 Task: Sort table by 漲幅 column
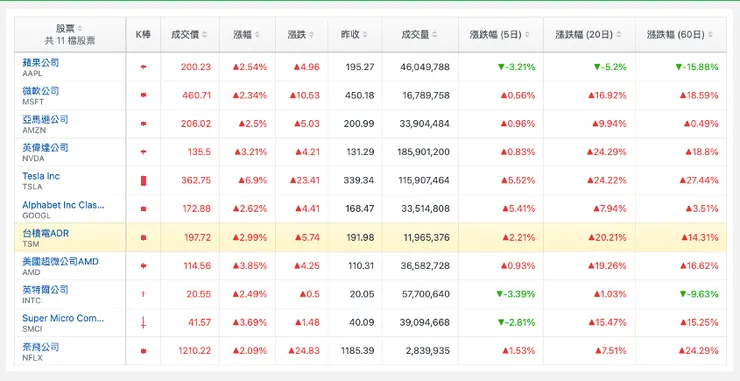(x=247, y=34)
